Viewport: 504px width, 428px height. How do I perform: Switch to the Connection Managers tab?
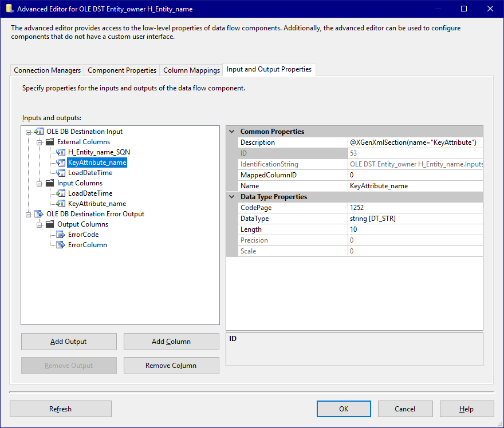pos(47,70)
